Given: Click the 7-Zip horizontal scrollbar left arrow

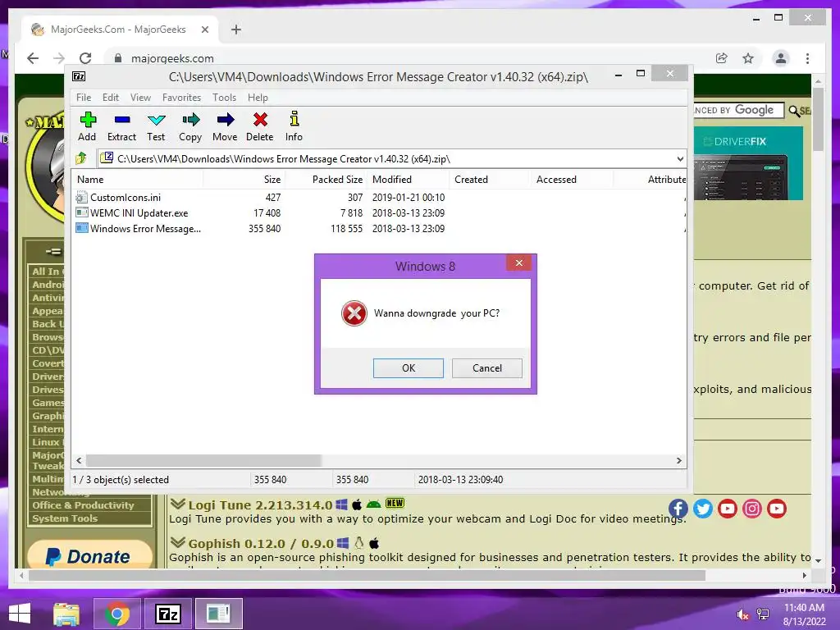Looking at the screenshot, I should click(80, 460).
